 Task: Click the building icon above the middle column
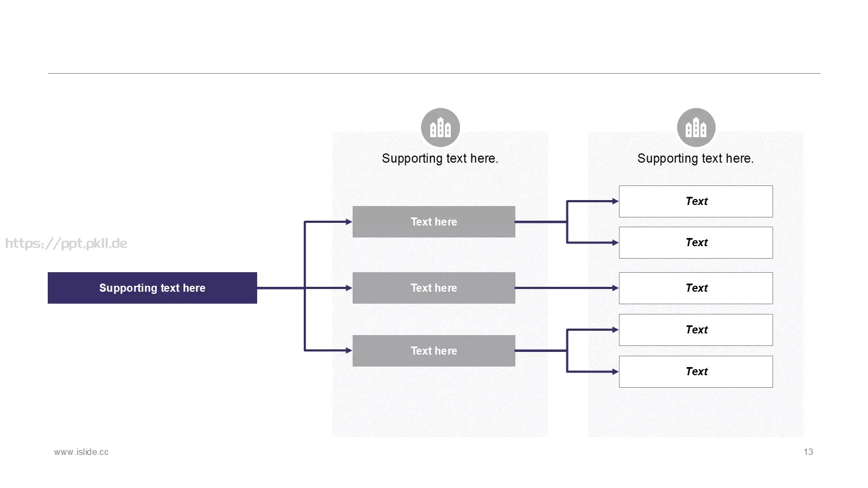[x=441, y=127]
